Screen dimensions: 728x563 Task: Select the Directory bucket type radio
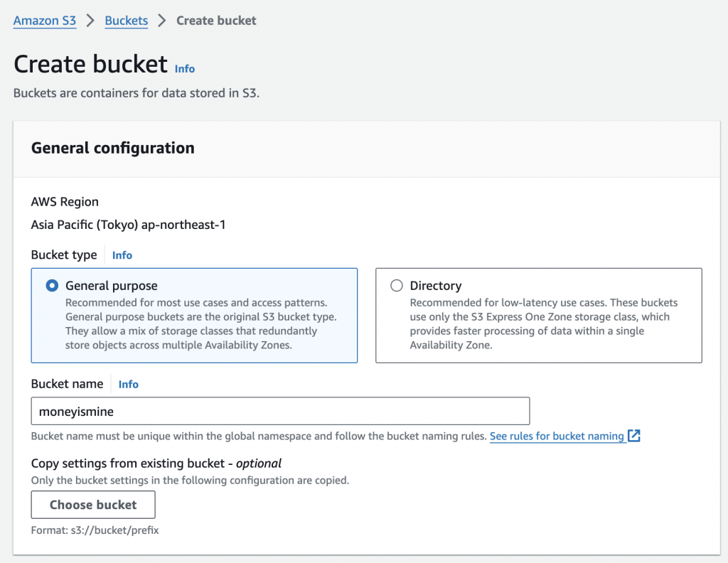(x=397, y=286)
